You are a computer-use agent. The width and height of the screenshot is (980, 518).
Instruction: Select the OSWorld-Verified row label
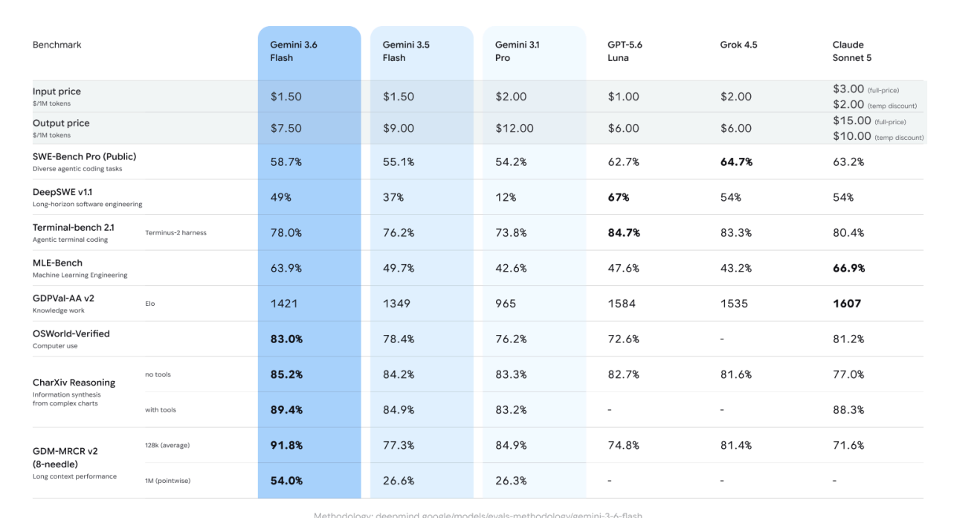point(71,333)
